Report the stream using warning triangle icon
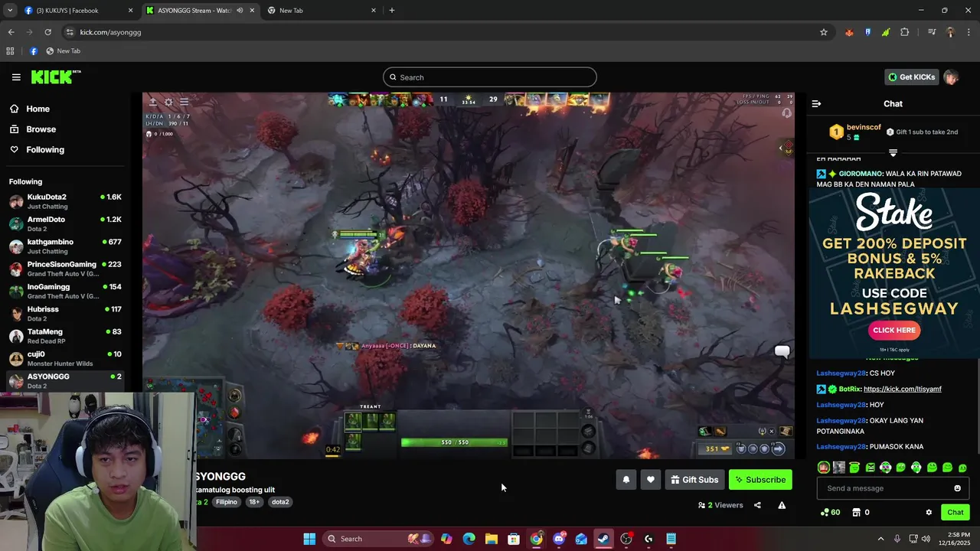The width and height of the screenshot is (980, 551). (x=782, y=505)
